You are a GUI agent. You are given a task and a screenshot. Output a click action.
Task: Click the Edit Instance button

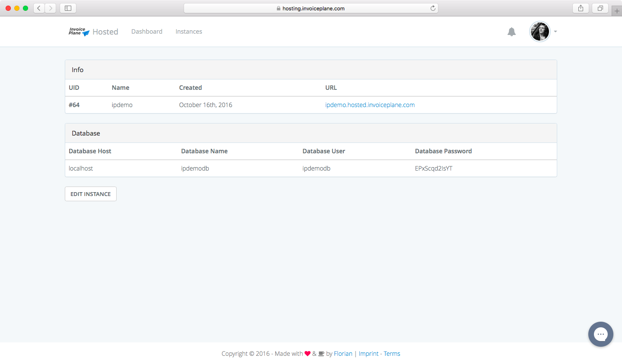tap(91, 194)
